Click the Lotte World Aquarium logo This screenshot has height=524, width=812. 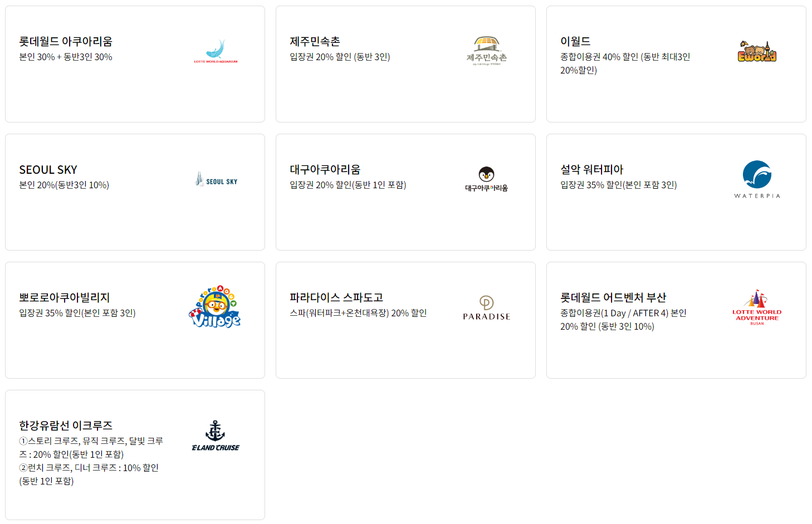[x=216, y=51]
